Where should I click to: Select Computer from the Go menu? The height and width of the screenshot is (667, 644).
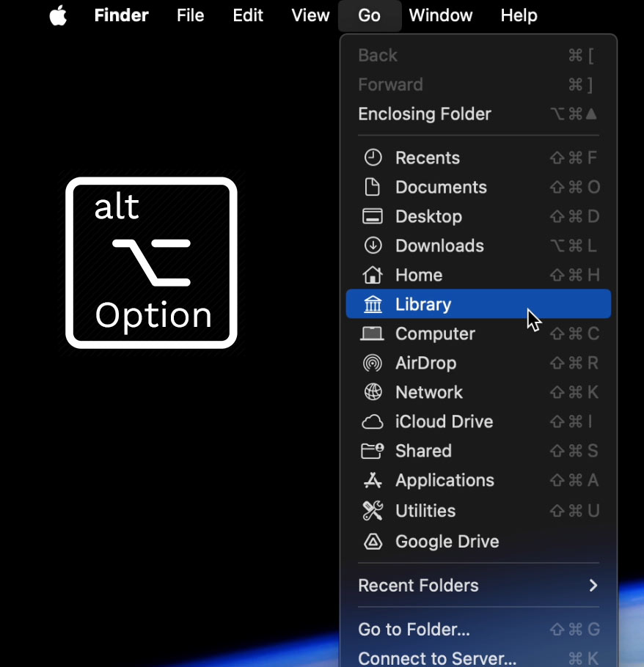click(x=434, y=333)
